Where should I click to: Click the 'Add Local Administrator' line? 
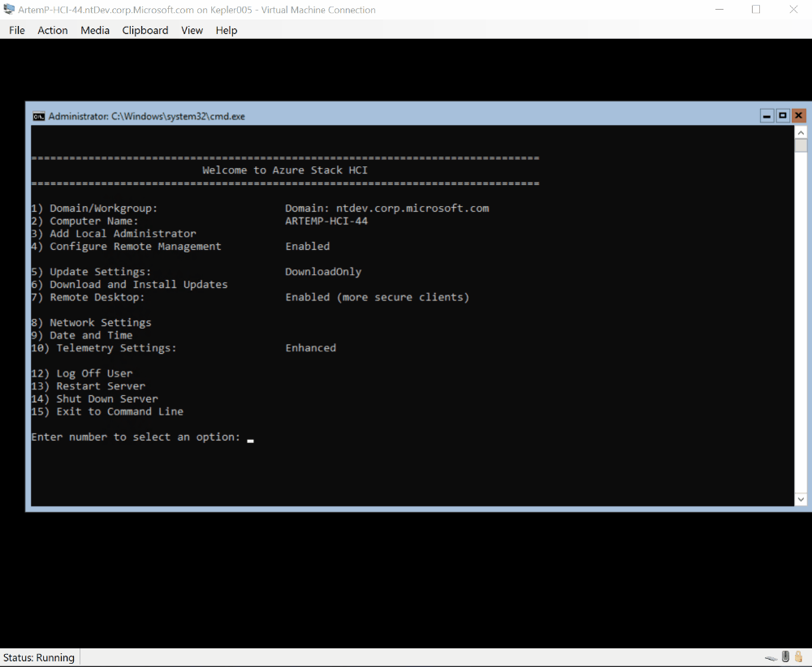114,234
